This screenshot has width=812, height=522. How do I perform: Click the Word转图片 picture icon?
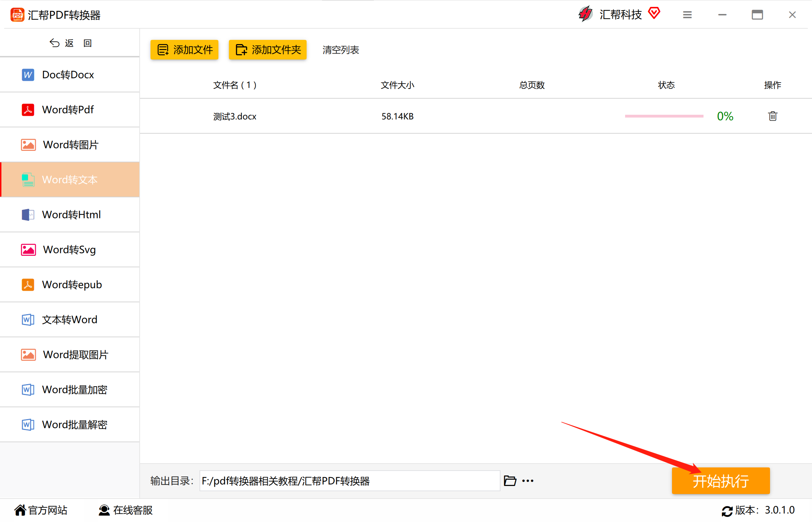tap(28, 145)
